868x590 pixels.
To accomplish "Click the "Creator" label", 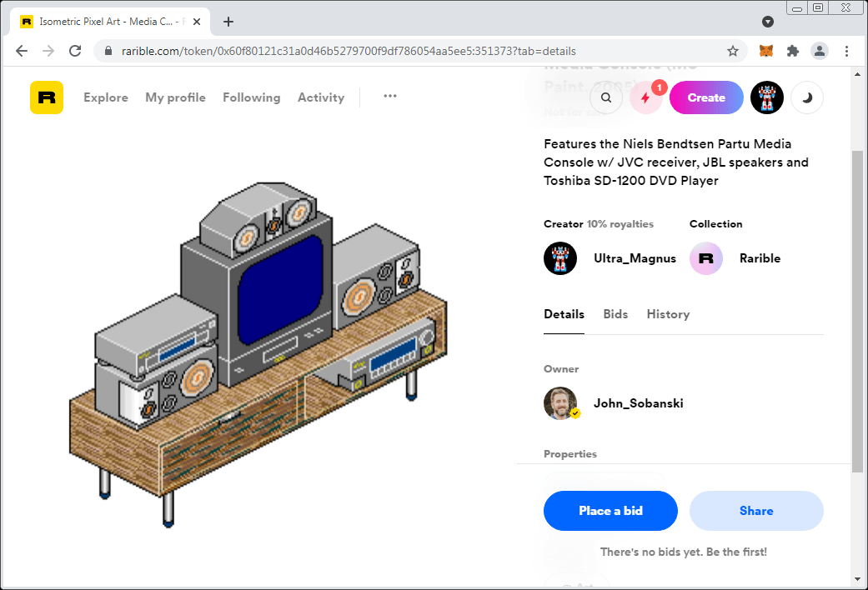I will tap(564, 224).
